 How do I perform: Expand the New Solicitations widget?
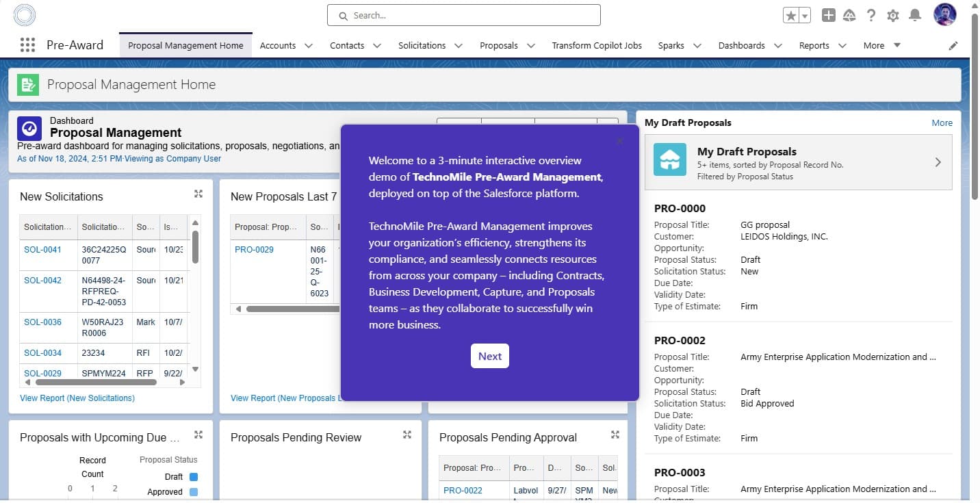[x=198, y=194]
